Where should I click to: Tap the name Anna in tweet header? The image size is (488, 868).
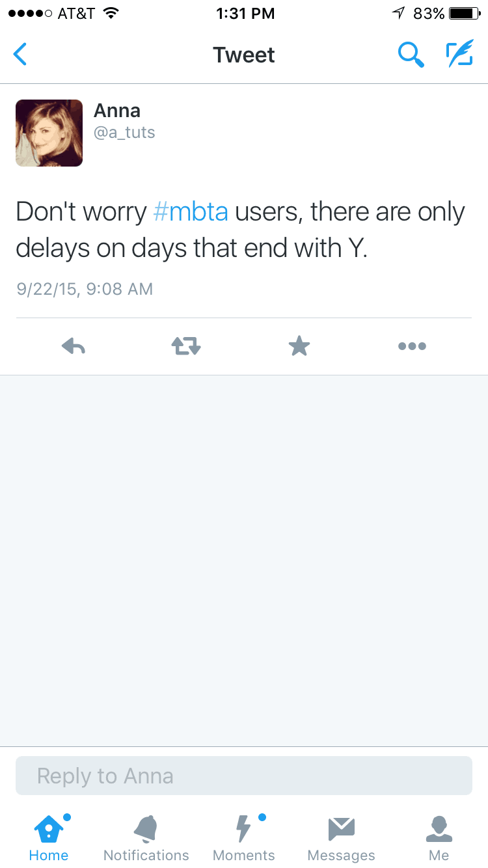[x=117, y=111]
